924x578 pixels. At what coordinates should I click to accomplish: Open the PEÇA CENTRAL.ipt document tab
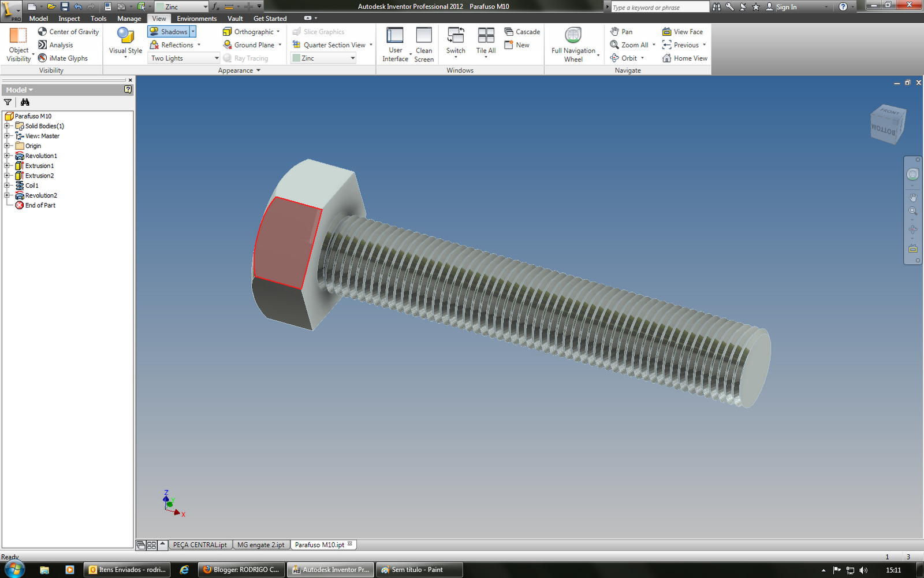200,544
